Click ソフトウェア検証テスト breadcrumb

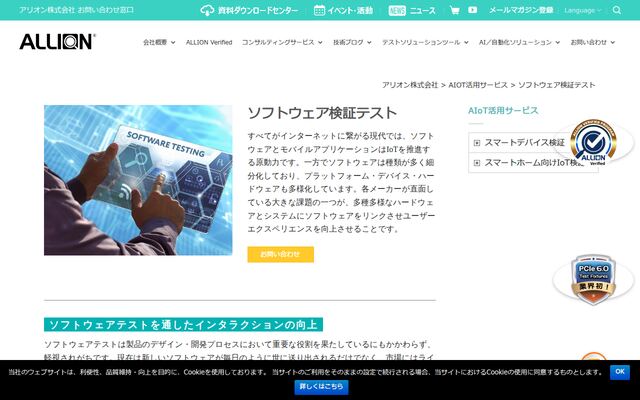[557, 85]
